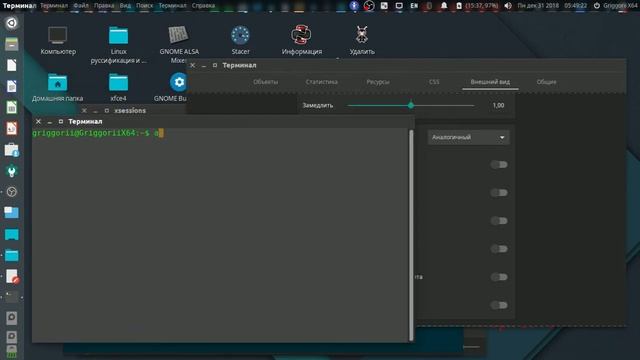The height and width of the screenshot is (360, 640).
Task: Toggle the last switch in the inspector panel
Action: click(x=499, y=305)
